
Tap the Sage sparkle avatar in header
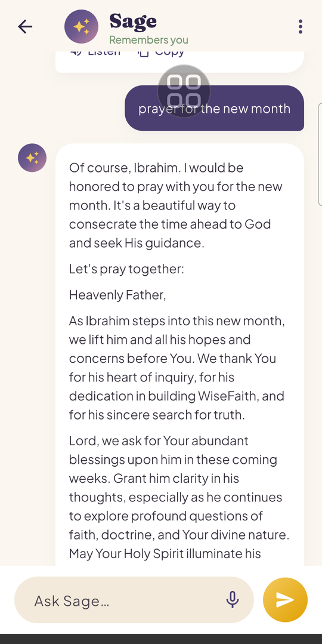[x=81, y=27]
